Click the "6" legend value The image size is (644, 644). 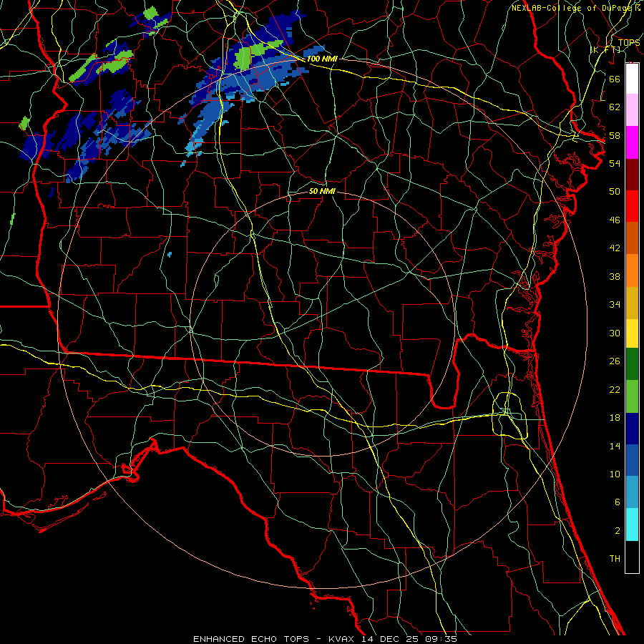(x=617, y=502)
